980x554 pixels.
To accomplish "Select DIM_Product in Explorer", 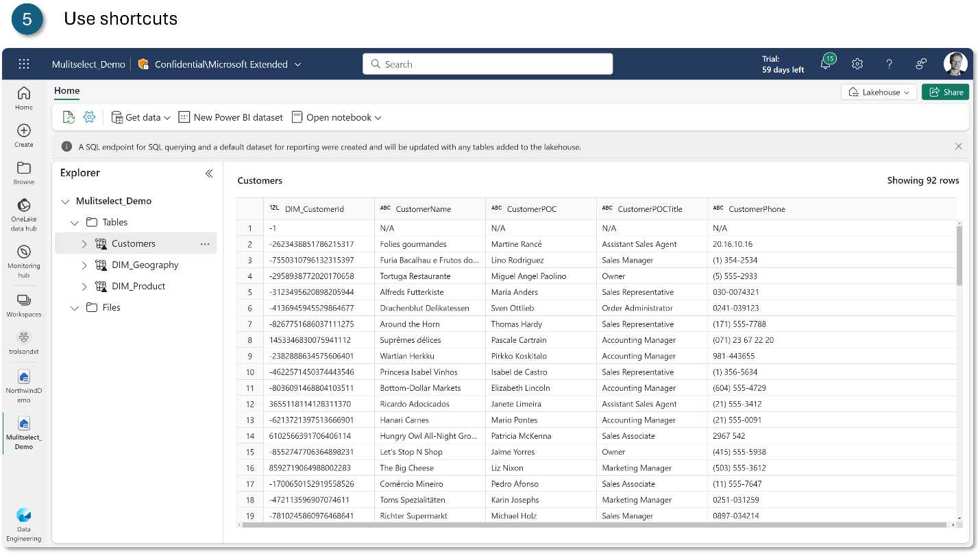I will (138, 287).
